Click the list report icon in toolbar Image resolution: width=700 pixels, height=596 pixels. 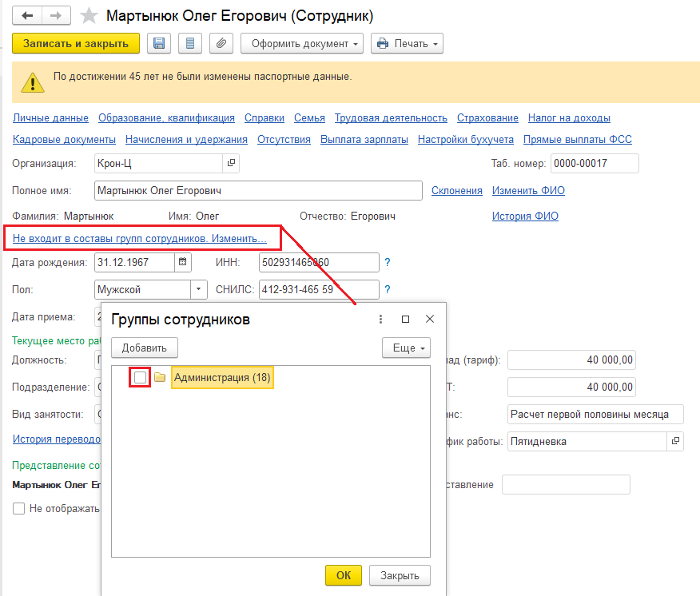189,43
